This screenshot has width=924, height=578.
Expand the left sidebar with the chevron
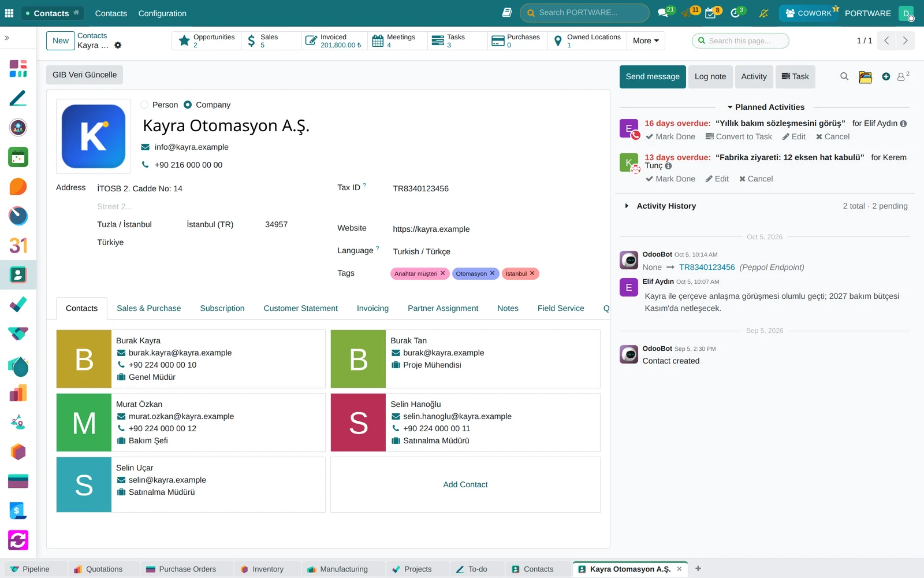[x=7, y=38]
